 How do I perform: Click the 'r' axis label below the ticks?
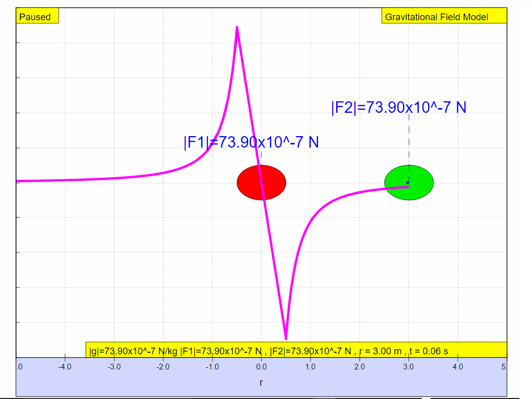tap(261, 382)
